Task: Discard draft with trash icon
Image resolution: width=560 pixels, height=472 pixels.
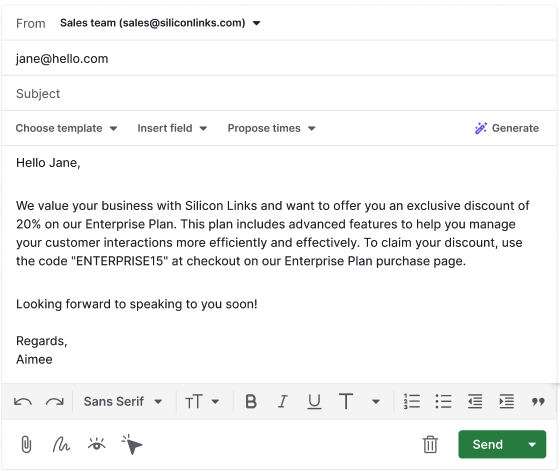Action: click(x=430, y=445)
